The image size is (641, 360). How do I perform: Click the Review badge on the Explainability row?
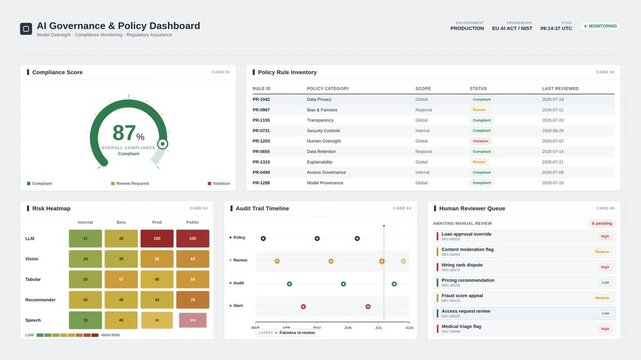pyautogui.click(x=479, y=162)
